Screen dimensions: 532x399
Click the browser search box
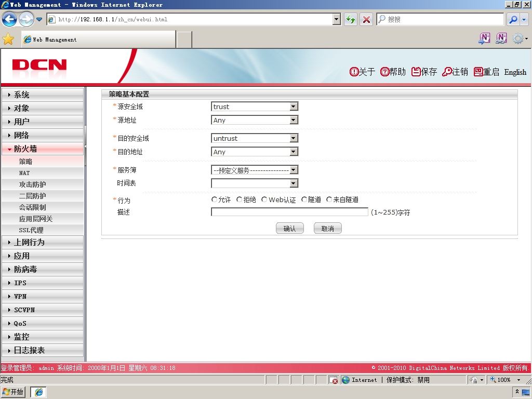click(x=441, y=19)
